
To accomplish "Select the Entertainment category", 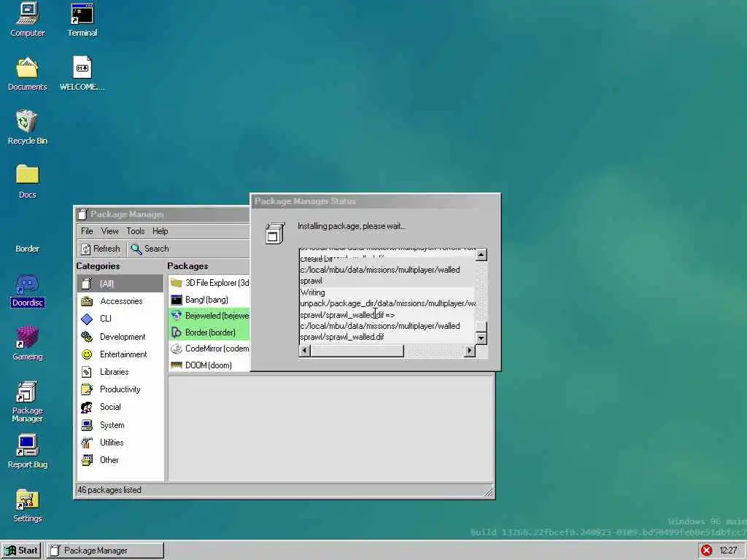I will click(120, 354).
